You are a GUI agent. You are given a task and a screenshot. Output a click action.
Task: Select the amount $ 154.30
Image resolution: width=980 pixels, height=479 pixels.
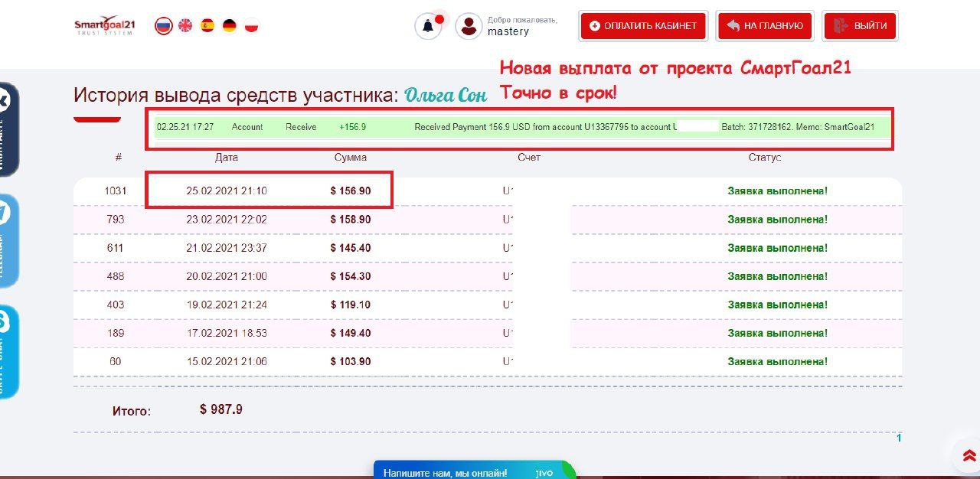351,276
